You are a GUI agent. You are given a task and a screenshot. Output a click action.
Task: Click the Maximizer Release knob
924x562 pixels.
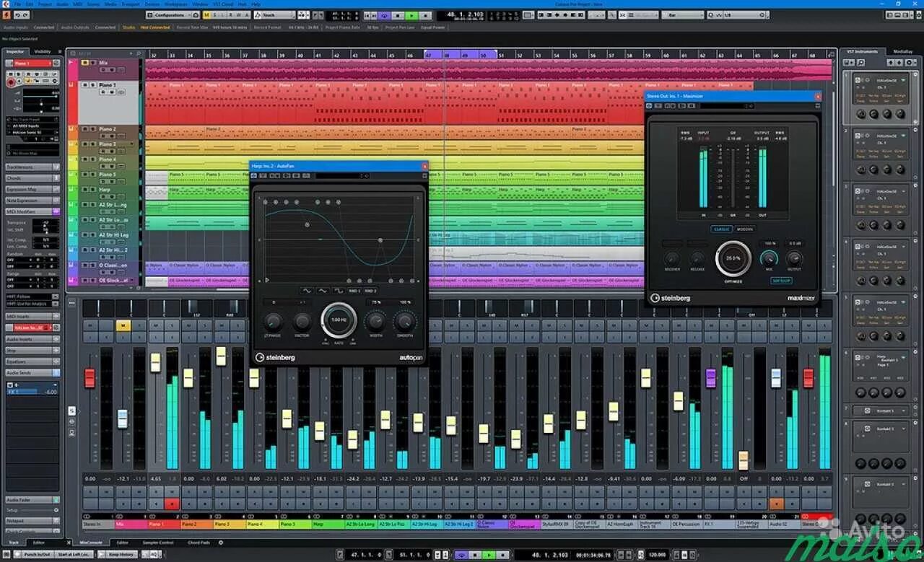click(697, 259)
